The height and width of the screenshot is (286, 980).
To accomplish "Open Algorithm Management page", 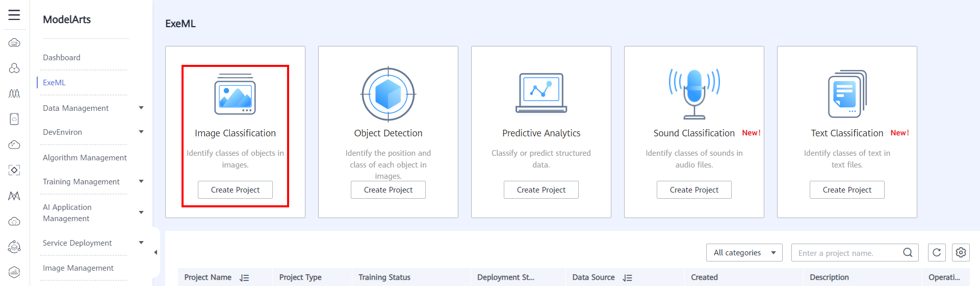I will point(85,157).
